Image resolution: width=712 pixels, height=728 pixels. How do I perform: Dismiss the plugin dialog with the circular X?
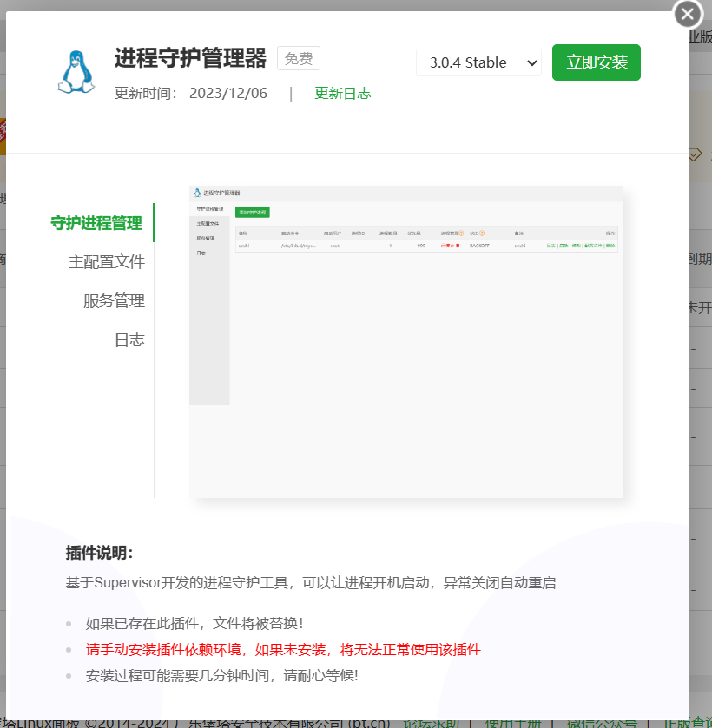click(x=687, y=14)
